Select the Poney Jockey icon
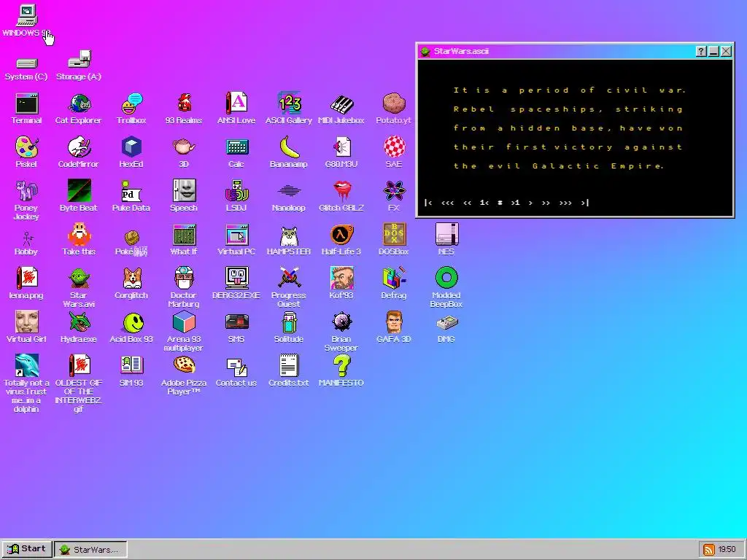This screenshot has width=747, height=560. pos(26,200)
